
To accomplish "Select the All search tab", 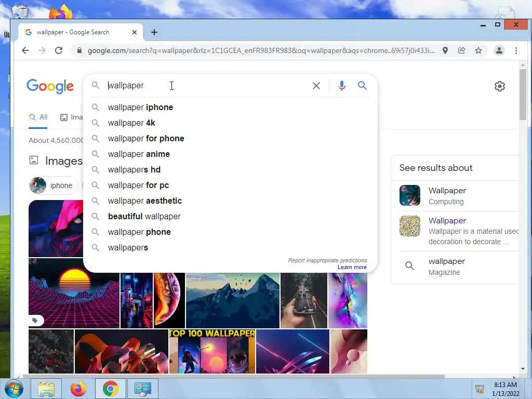I will pyautogui.click(x=38, y=117).
